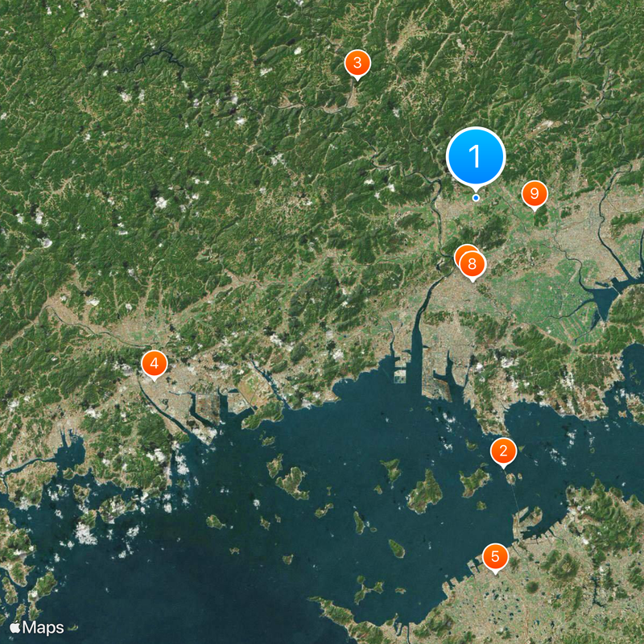The height and width of the screenshot is (644, 644).
Task: Select the orange pin numbered 9
Action: click(x=535, y=193)
